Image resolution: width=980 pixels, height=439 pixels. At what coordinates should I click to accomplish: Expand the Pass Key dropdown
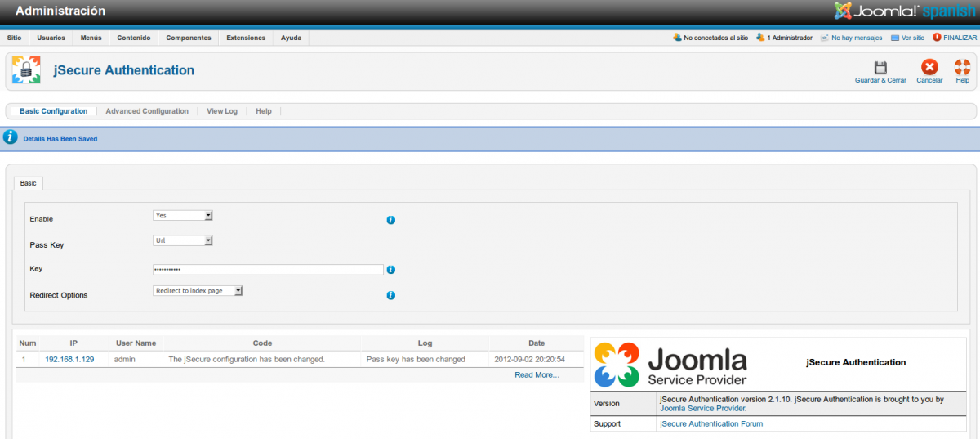tap(183, 240)
